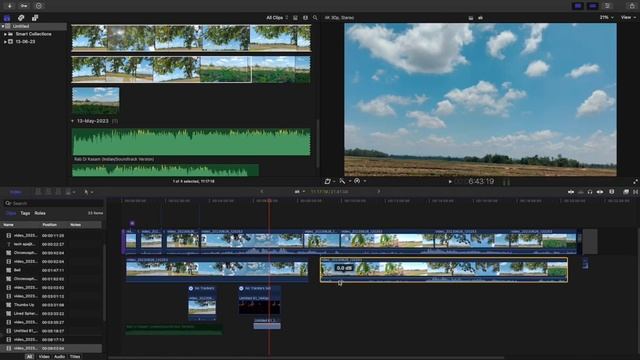Open the viewer View options menu
Screen dimensions: 640x360
pos(628,18)
